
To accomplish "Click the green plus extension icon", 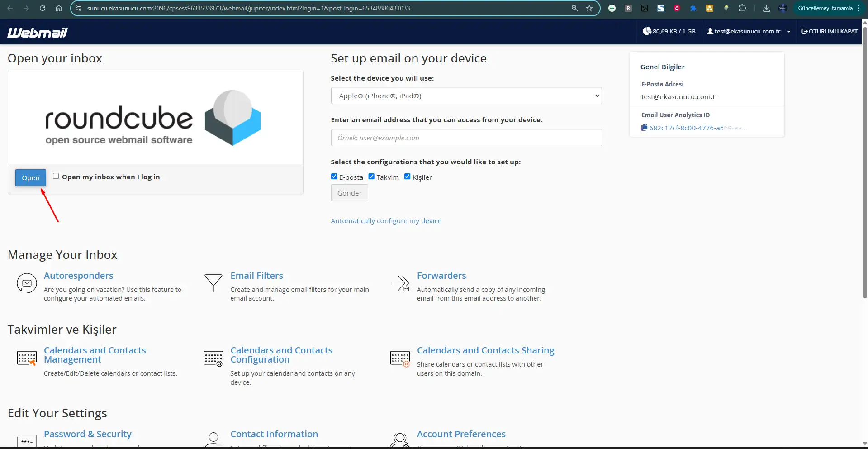I will [x=612, y=8].
